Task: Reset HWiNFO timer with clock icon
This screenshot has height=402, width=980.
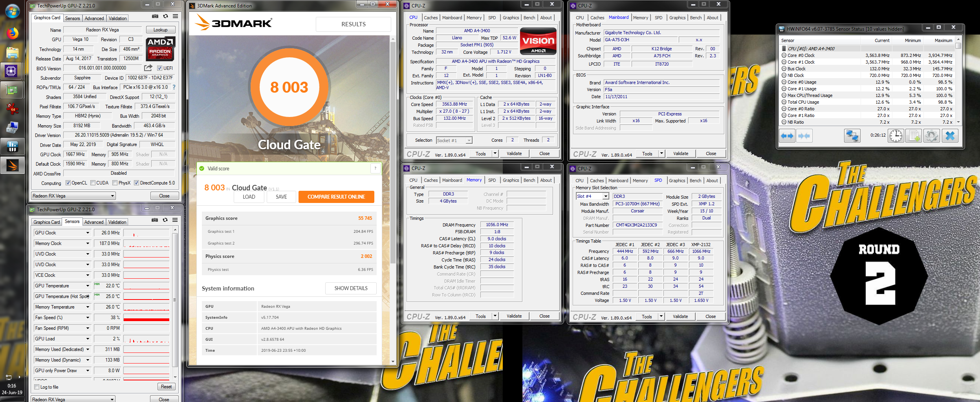Action: point(896,136)
